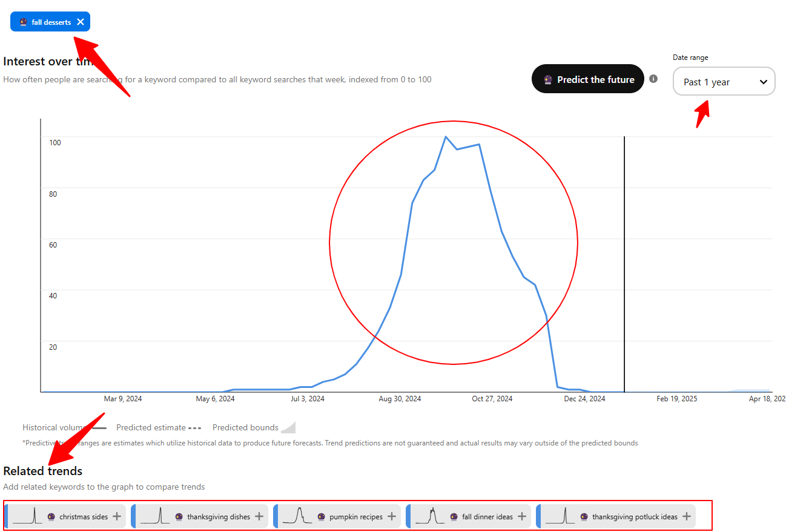The height and width of the screenshot is (532, 786).
Task: Click the christmas sides sparkline thumbnail
Action: click(27, 516)
